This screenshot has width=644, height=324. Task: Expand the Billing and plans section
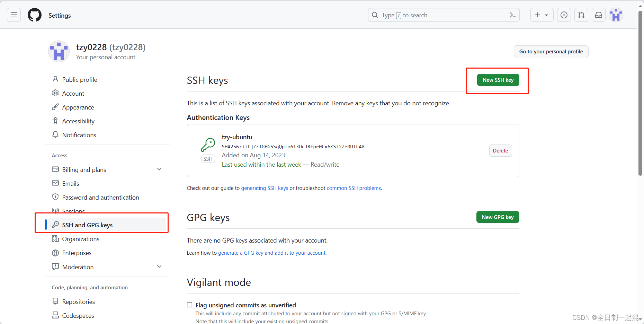coord(159,169)
